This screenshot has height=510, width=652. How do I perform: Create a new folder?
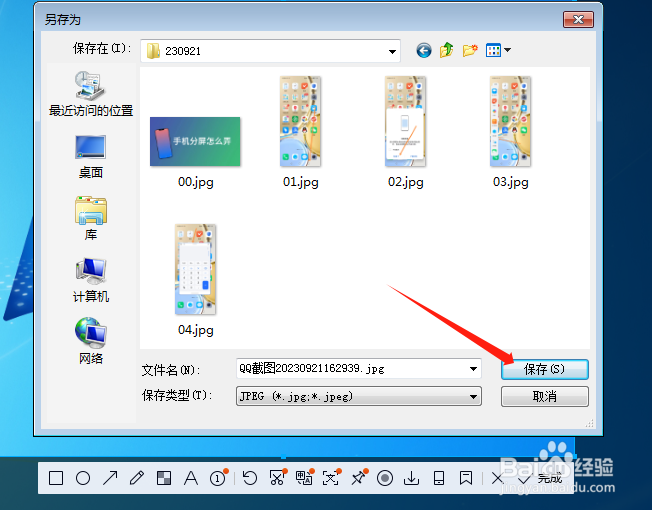click(x=470, y=50)
